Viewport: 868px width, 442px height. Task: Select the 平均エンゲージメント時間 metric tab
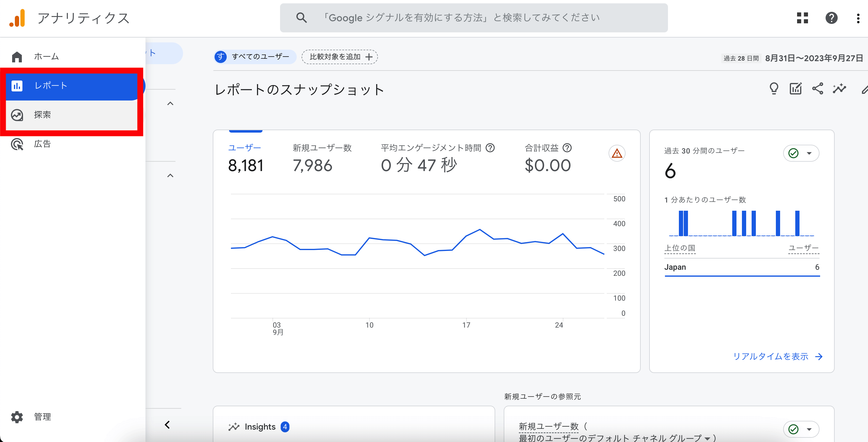(x=437, y=159)
